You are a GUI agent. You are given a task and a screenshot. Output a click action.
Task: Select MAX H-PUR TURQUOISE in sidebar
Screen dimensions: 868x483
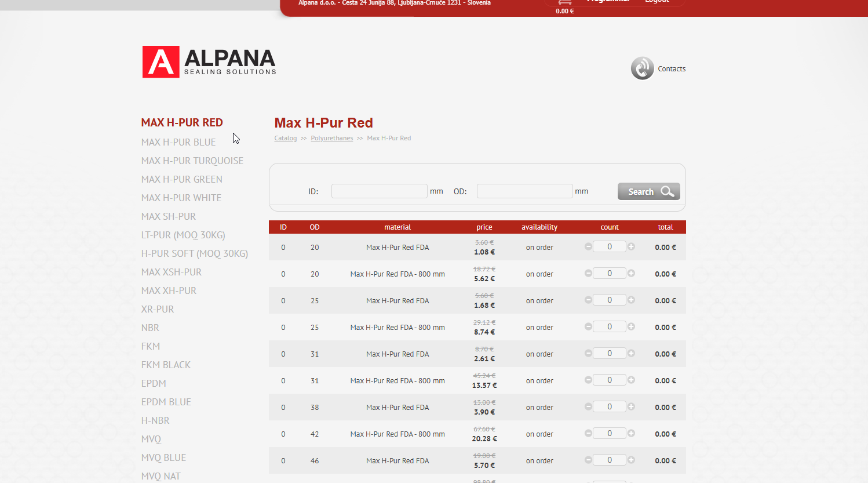(x=192, y=161)
